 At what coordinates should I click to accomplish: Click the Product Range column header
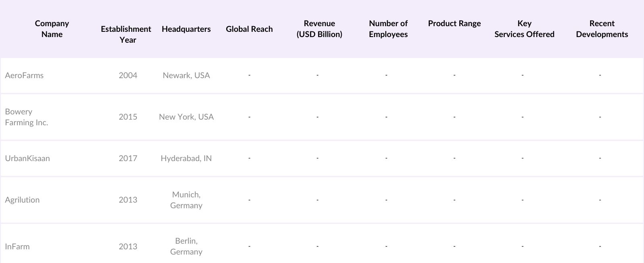(454, 23)
